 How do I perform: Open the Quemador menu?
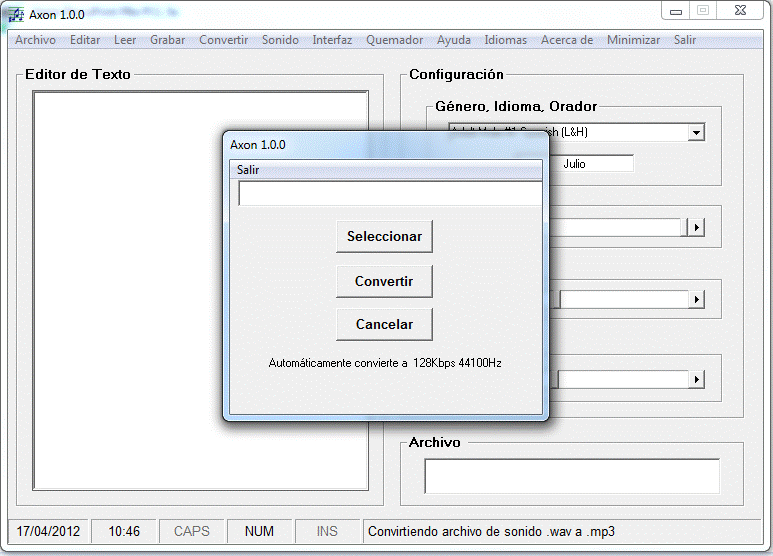click(x=394, y=41)
